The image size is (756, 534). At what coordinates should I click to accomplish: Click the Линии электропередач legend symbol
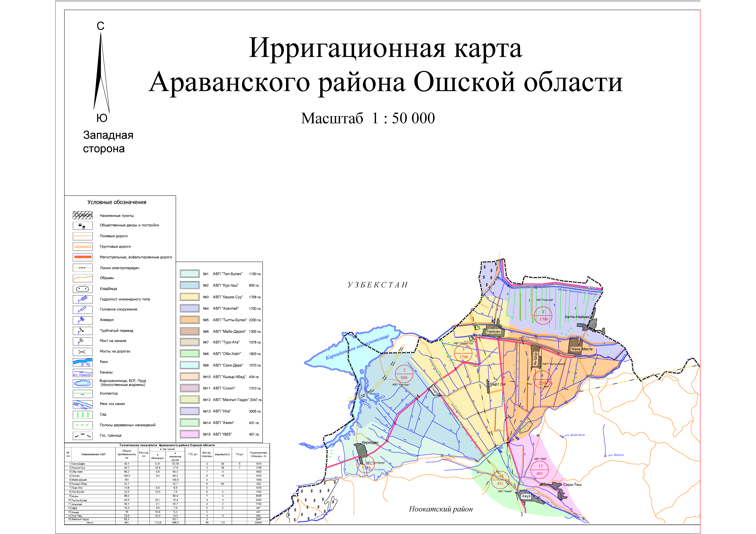(83, 268)
